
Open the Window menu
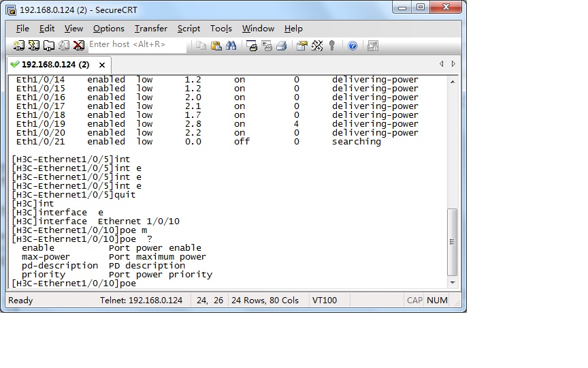(x=258, y=29)
